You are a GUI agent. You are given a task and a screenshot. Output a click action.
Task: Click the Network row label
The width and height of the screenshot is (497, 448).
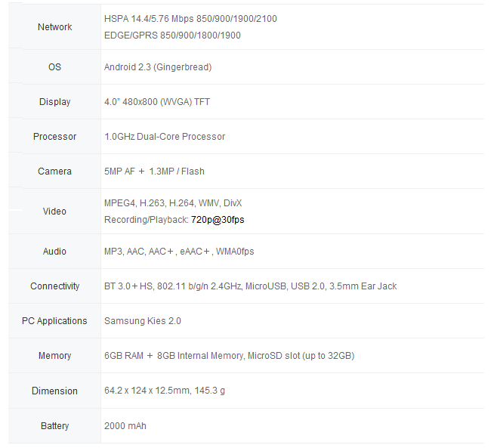coord(54,27)
